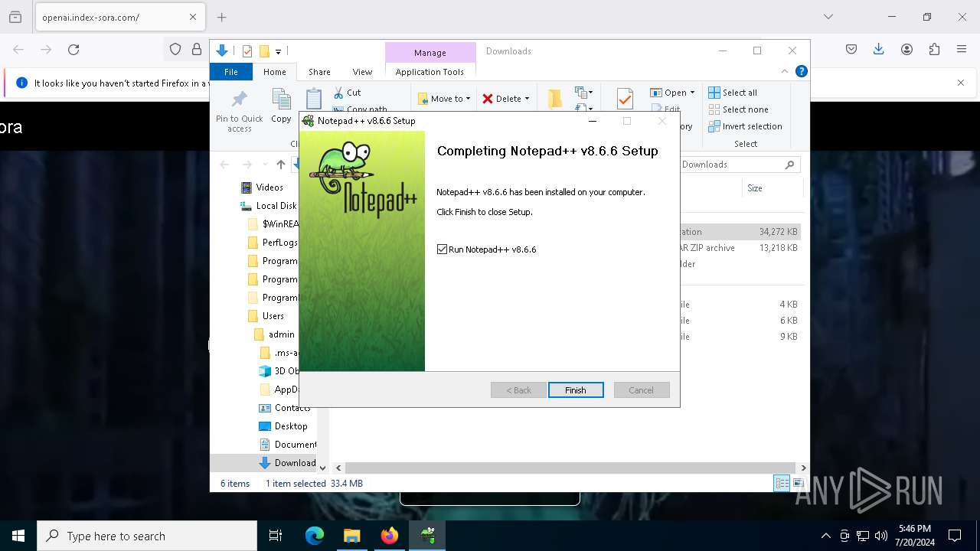
Task: Switch to the View ribbon tab
Action: coord(362,72)
